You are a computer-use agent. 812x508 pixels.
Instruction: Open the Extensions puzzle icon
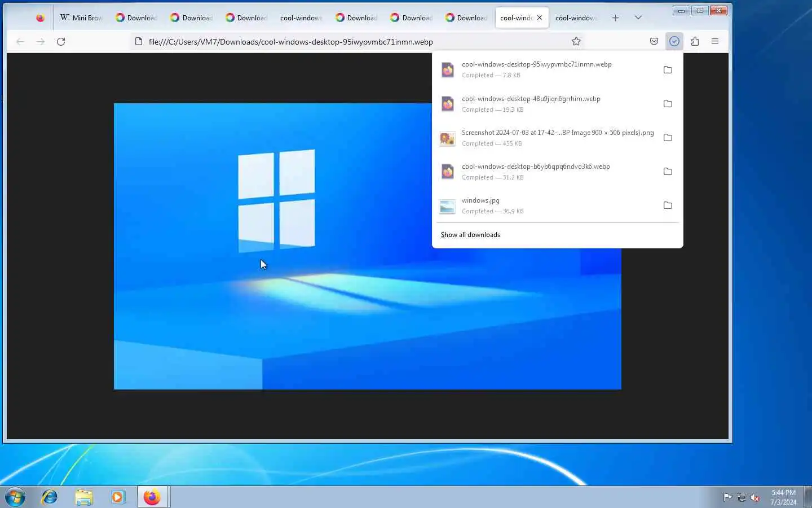pos(695,41)
